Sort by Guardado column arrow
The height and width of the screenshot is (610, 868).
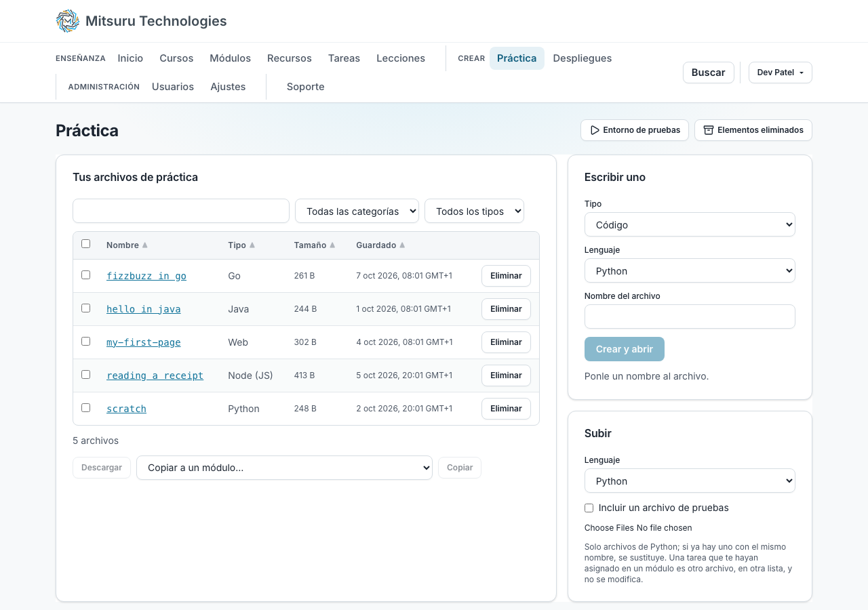pyautogui.click(x=402, y=245)
